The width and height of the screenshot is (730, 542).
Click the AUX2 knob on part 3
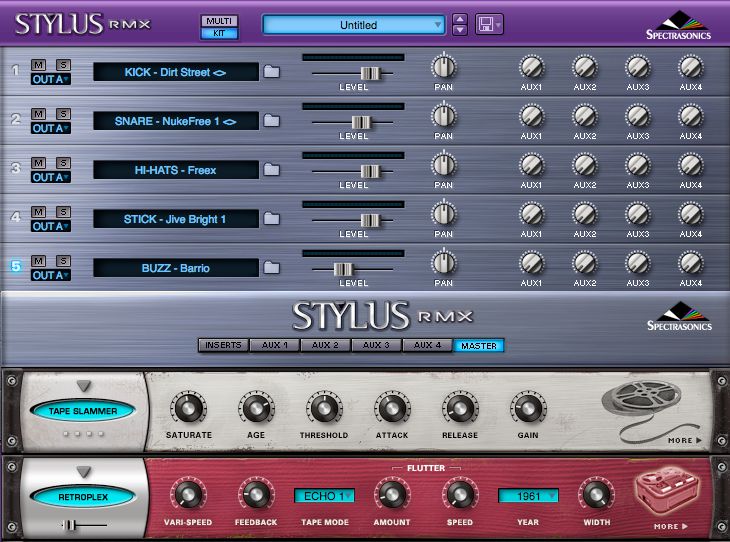pyautogui.click(x=585, y=165)
